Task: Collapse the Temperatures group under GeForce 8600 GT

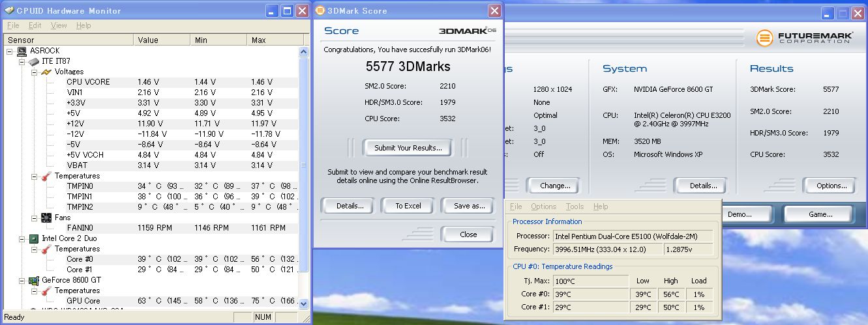Action: pyautogui.click(x=35, y=290)
